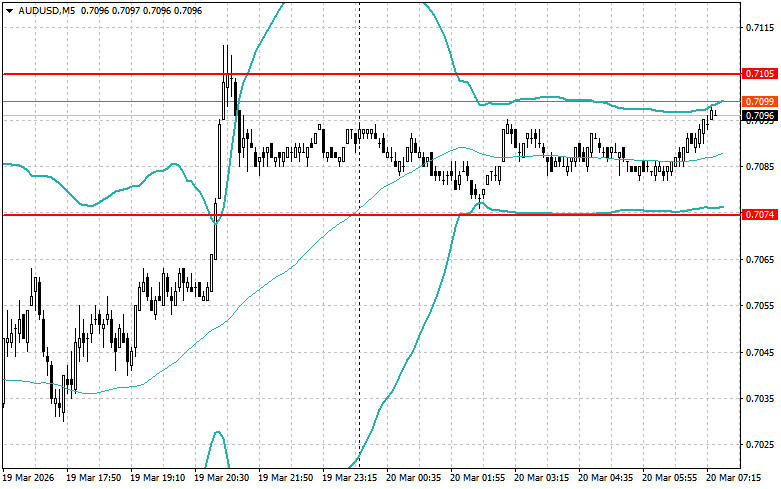Click the 0.7065 price scale value
Screen dimensions: 781x489
[760, 259]
